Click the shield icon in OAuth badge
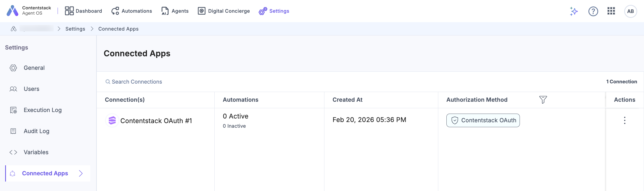 coord(455,120)
